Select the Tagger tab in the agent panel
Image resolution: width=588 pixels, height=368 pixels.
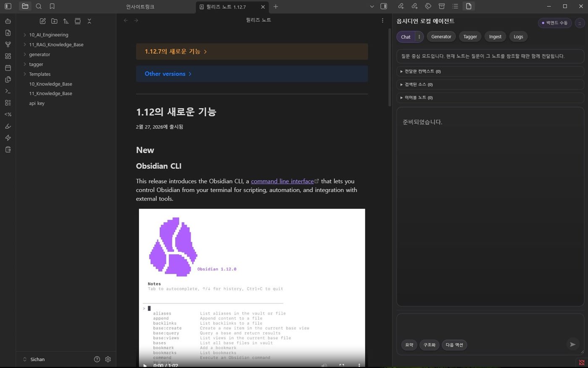(x=470, y=37)
